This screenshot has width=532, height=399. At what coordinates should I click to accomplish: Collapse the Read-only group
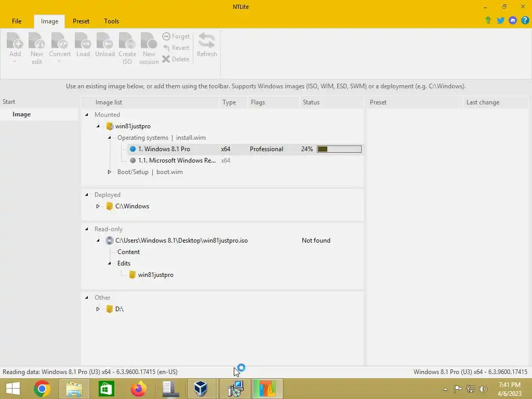pyautogui.click(x=87, y=229)
